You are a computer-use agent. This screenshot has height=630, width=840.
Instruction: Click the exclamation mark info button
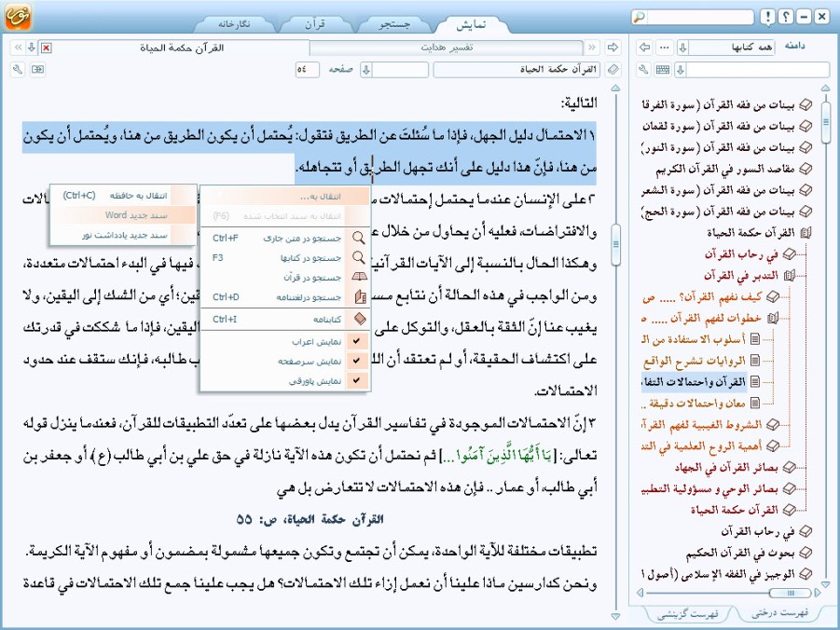tap(767, 17)
